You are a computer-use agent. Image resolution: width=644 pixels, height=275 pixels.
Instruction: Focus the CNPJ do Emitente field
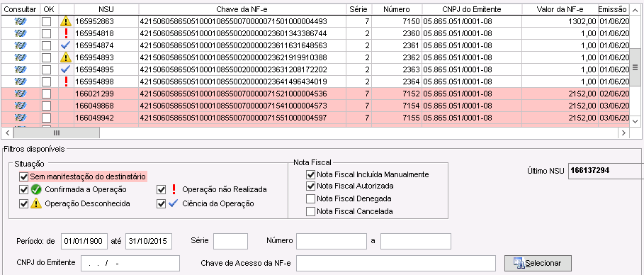(x=130, y=264)
